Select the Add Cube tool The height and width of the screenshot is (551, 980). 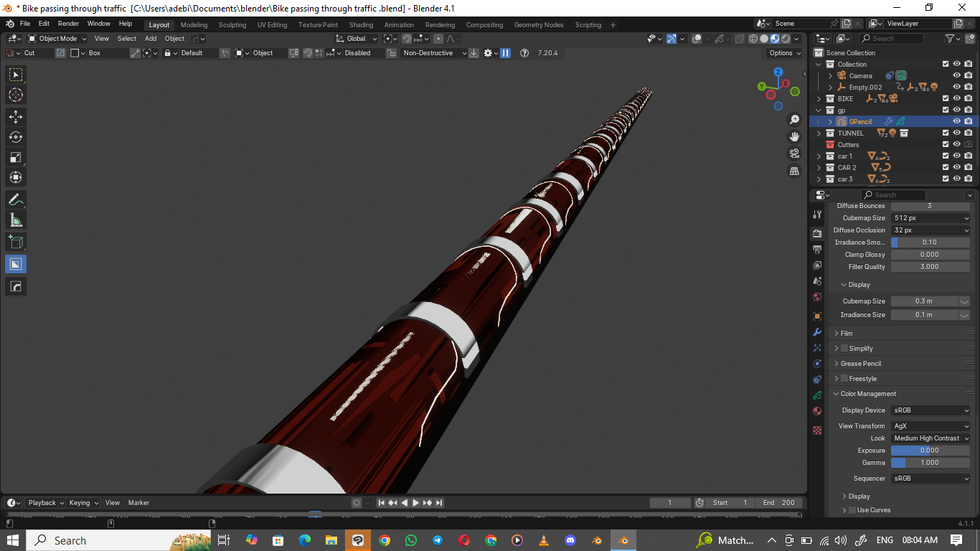click(x=16, y=242)
